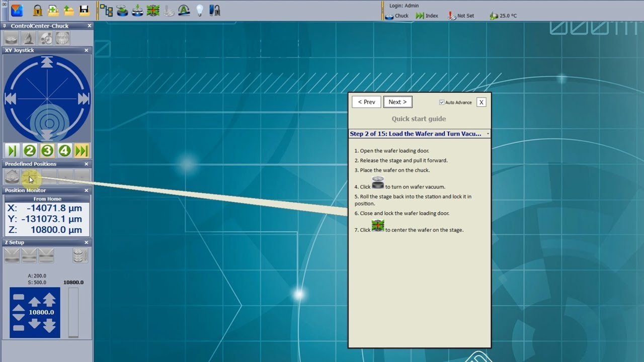
Task: Save using the floppy disk icon
Action: click(84, 10)
